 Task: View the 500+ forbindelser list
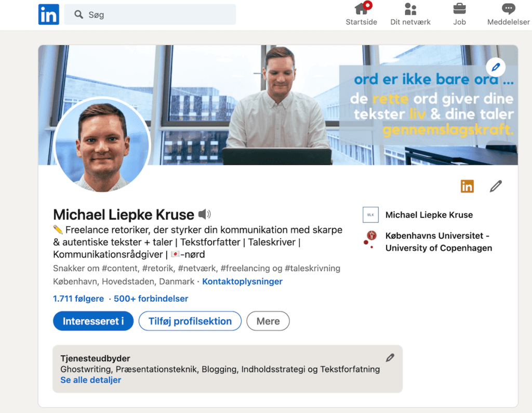click(x=151, y=299)
